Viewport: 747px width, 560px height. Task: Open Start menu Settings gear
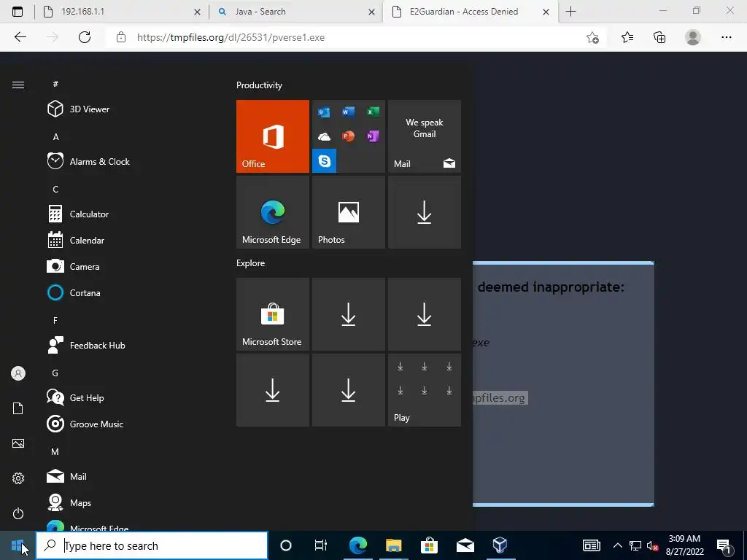18,478
